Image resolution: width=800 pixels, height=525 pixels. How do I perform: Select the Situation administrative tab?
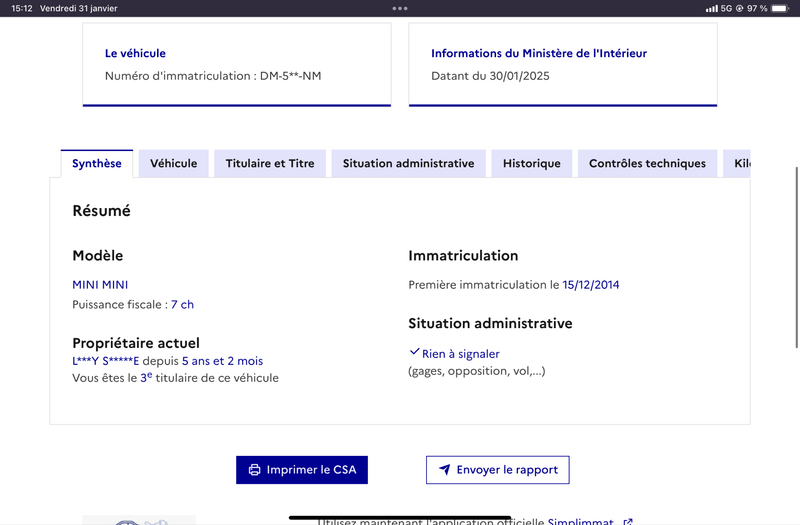408,163
